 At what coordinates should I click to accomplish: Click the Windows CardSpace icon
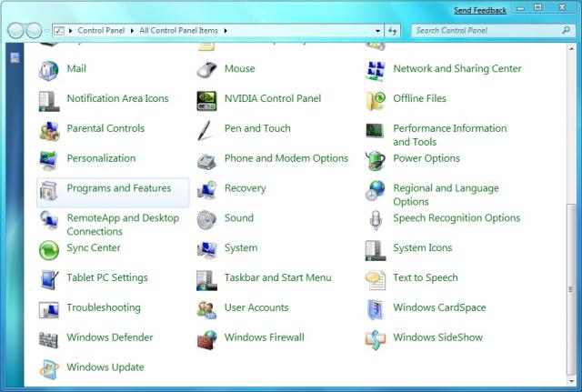coord(376,310)
